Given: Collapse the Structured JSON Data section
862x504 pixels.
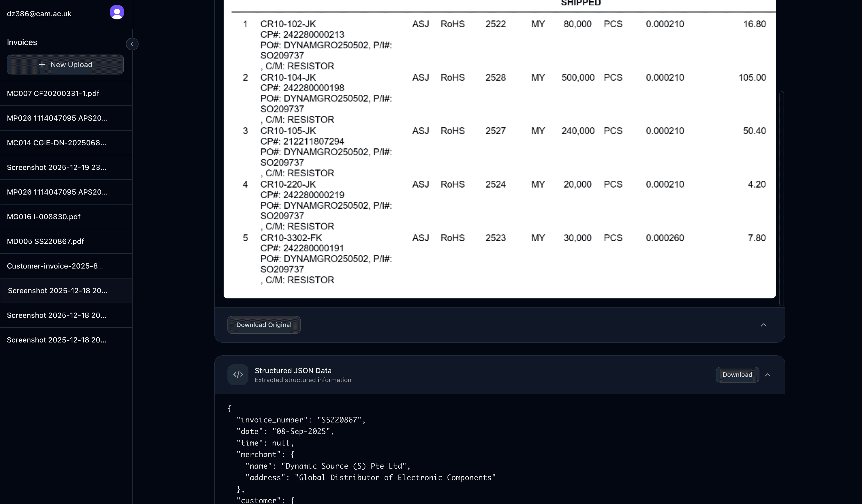Looking at the screenshot, I should [x=768, y=375].
